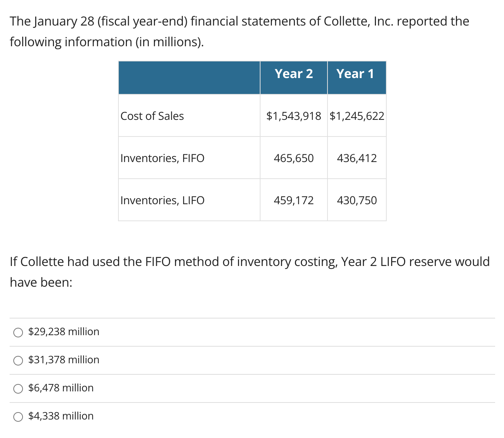Viewport: 504px width, 438px height.
Task: Click the $1,543,918 table cell
Action: (x=293, y=116)
